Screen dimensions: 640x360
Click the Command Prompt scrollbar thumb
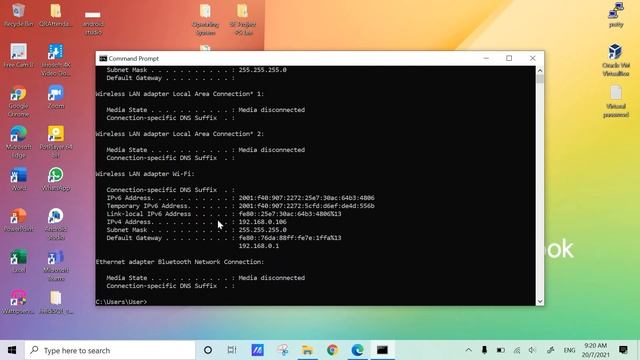[540, 79]
